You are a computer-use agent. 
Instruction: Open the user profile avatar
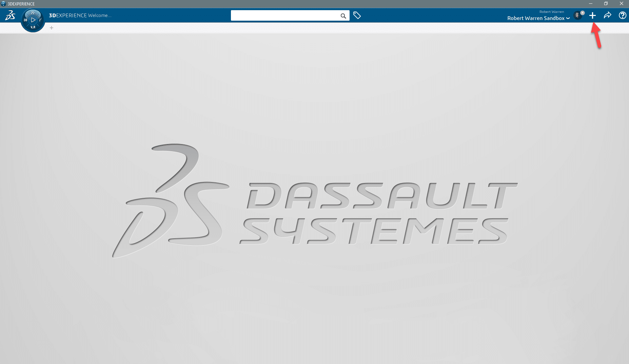tap(578, 15)
